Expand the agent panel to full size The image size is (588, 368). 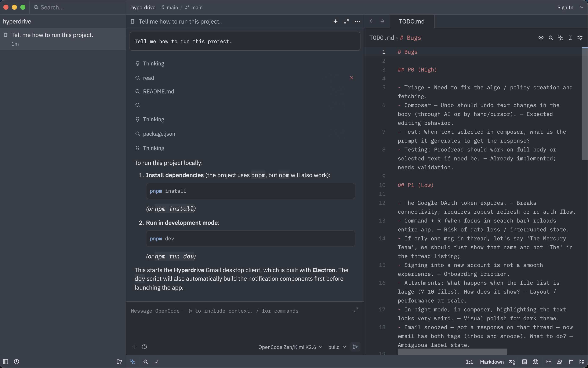(x=346, y=21)
